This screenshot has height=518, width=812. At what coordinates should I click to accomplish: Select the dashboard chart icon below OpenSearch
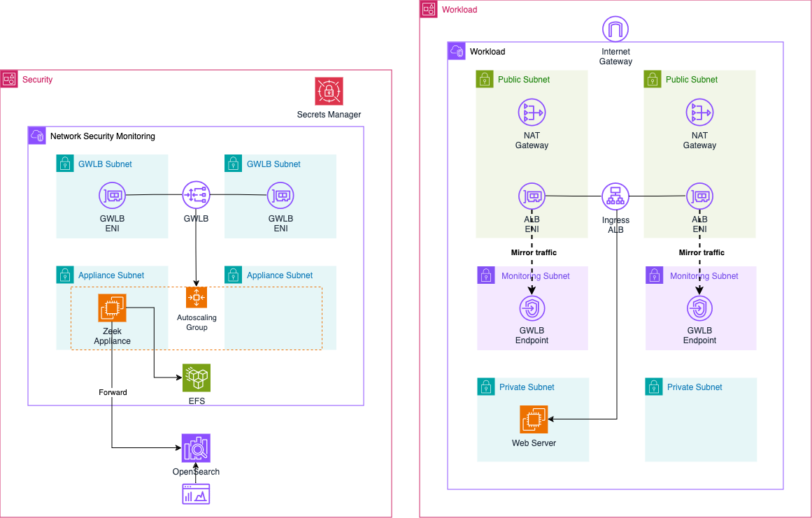[196, 494]
